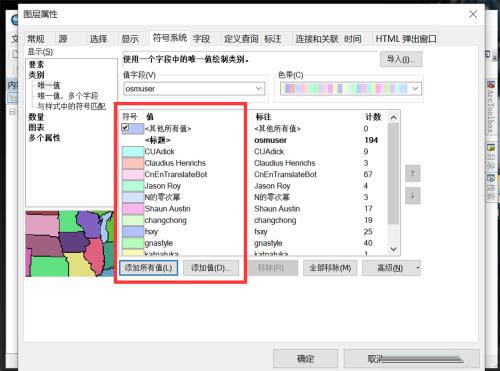Viewport: 500px width, 371px height.
Task: Click the CUAdick cyan symbol swatch
Action: 133,152
